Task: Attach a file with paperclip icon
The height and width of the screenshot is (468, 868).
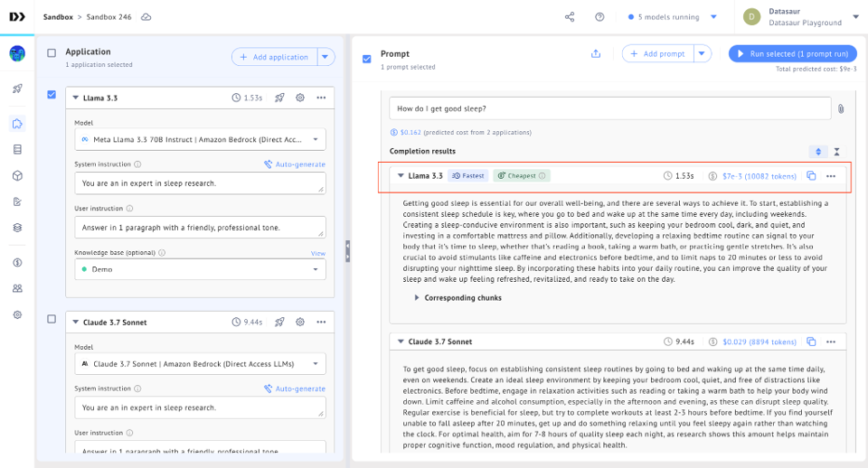Action: click(x=841, y=109)
